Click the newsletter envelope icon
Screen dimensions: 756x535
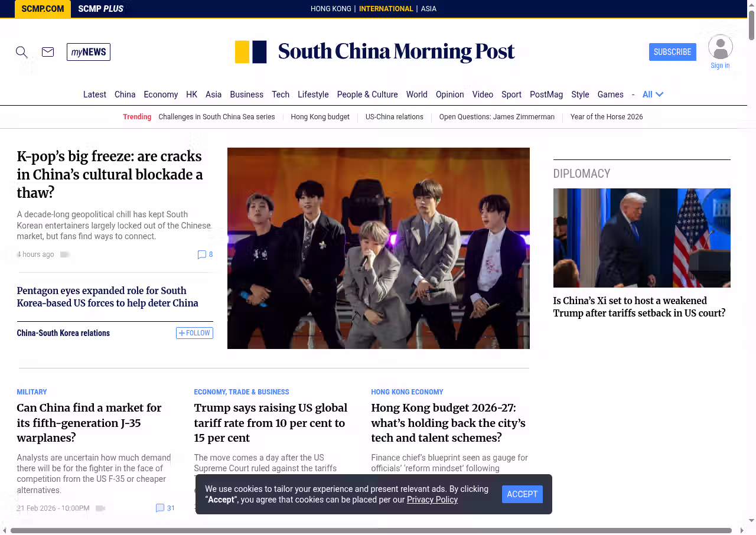(48, 52)
